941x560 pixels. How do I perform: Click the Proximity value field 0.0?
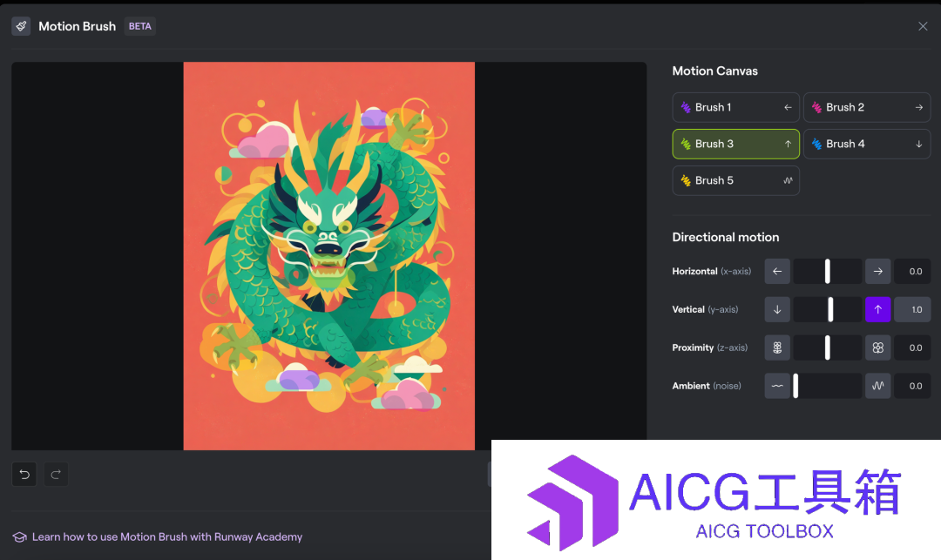[x=912, y=347]
